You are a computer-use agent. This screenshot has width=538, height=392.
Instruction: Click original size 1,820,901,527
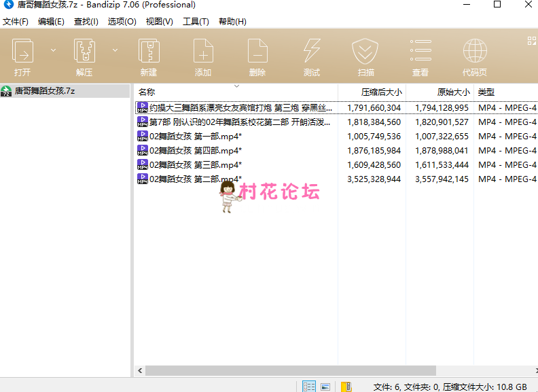pos(442,122)
